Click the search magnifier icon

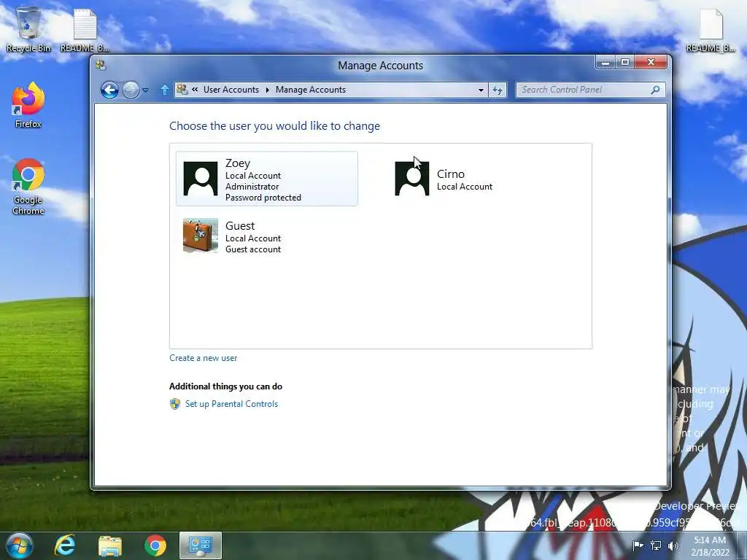coord(656,90)
